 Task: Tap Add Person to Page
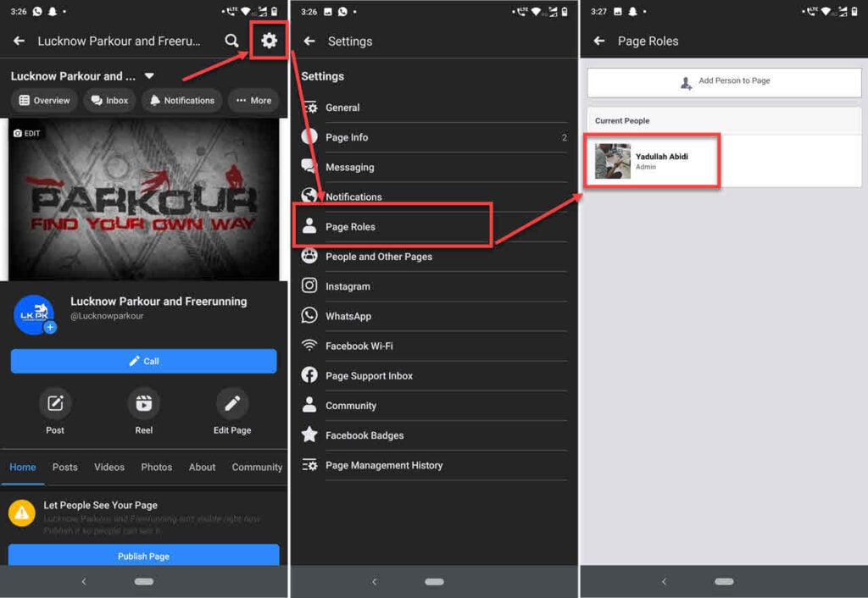pos(724,82)
